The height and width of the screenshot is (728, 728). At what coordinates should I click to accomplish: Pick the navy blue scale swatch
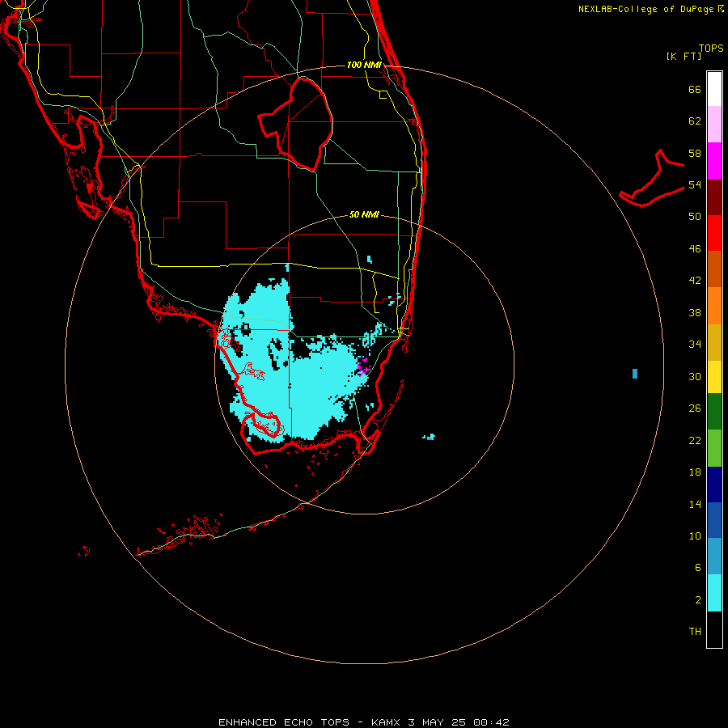pyautogui.click(x=714, y=485)
